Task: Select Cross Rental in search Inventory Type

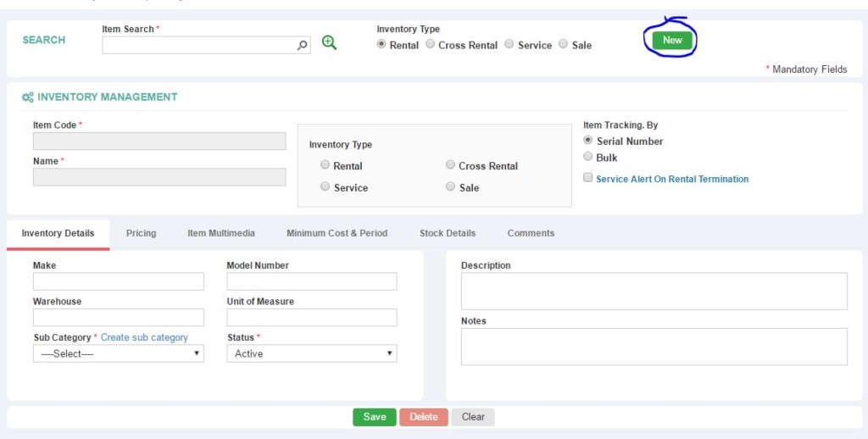Action: [x=431, y=44]
